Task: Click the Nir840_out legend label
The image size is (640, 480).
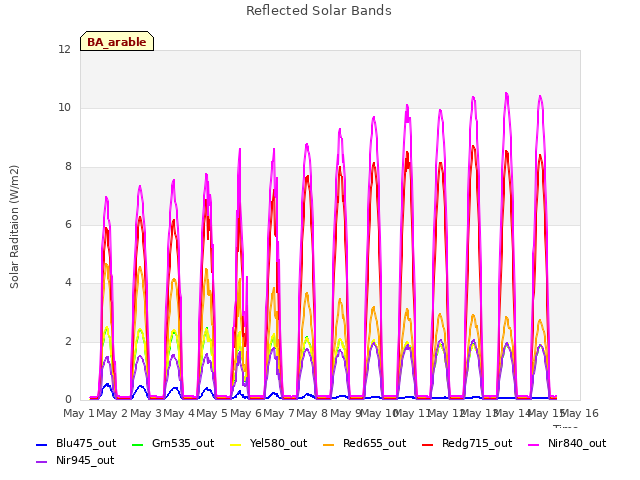Action: [x=577, y=444]
